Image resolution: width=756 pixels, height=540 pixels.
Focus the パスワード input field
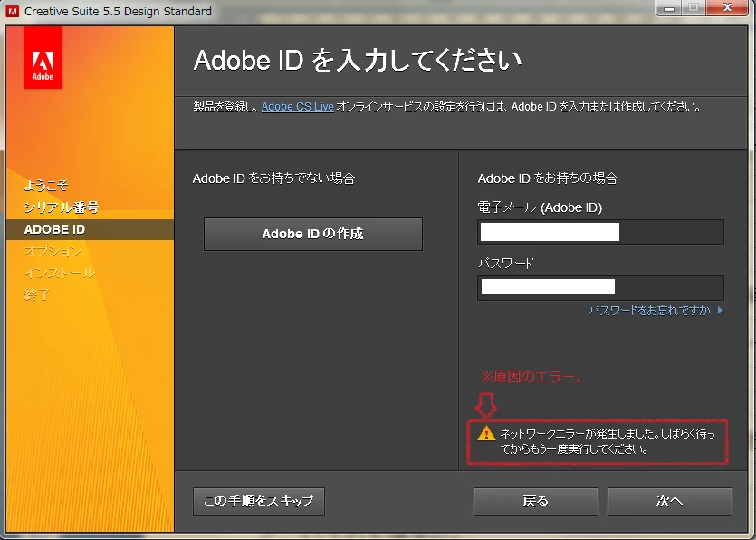click(x=600, y=287)
